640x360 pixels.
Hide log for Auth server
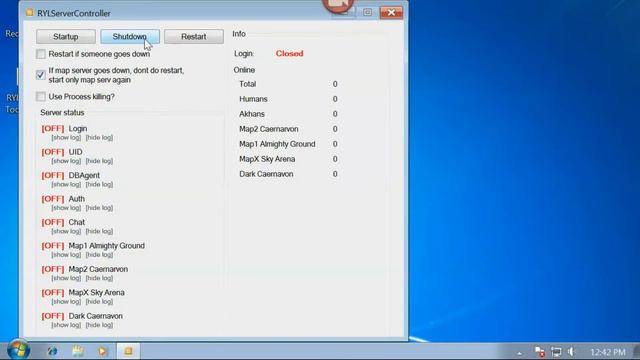99,208
